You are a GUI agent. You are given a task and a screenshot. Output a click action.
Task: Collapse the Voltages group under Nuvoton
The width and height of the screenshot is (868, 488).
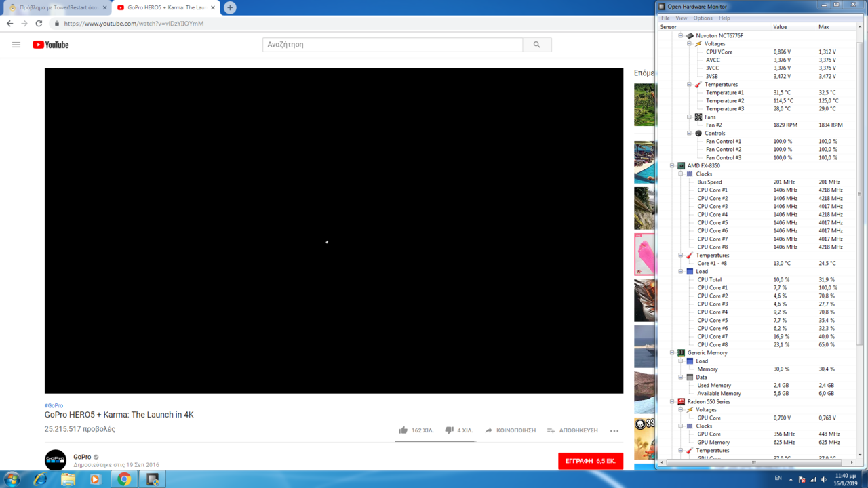(690, 43)
